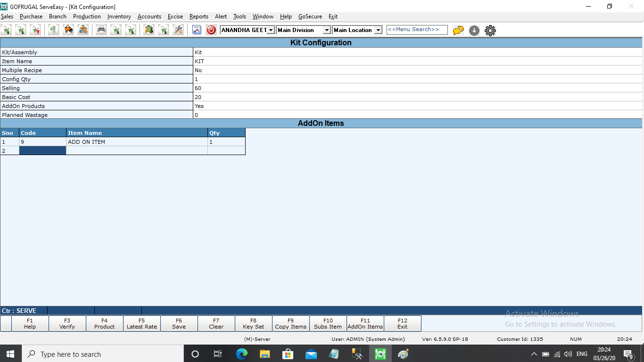
Task: Click the customer group icon on toolbar
Action: coord(83,30)
